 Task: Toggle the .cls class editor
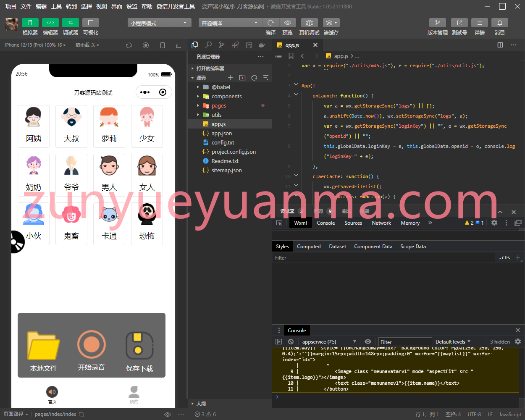504,257
